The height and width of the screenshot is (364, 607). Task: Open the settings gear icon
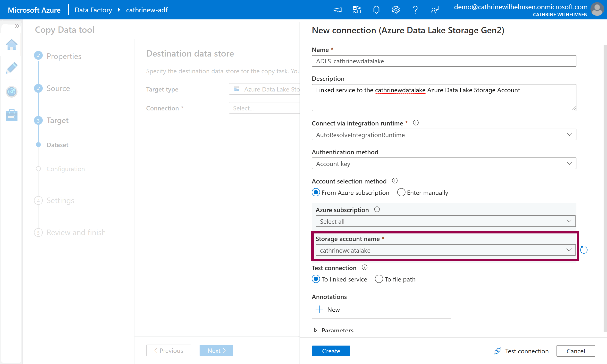396,10
